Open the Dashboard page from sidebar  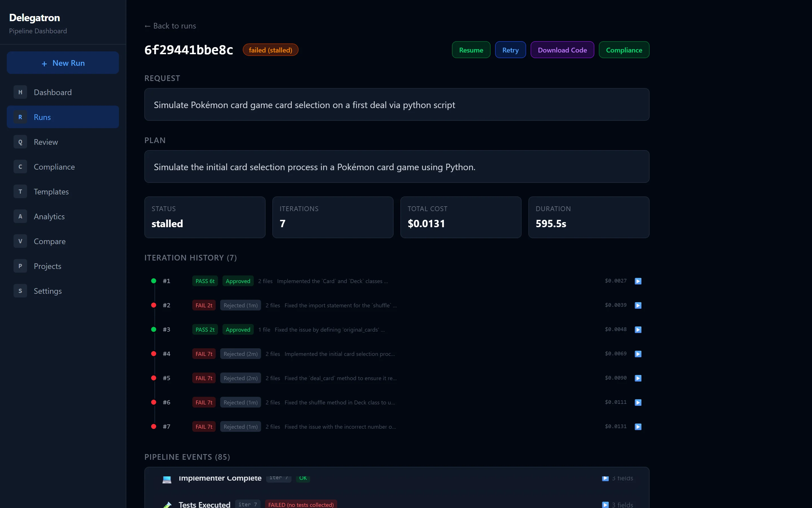pos(63,92)
